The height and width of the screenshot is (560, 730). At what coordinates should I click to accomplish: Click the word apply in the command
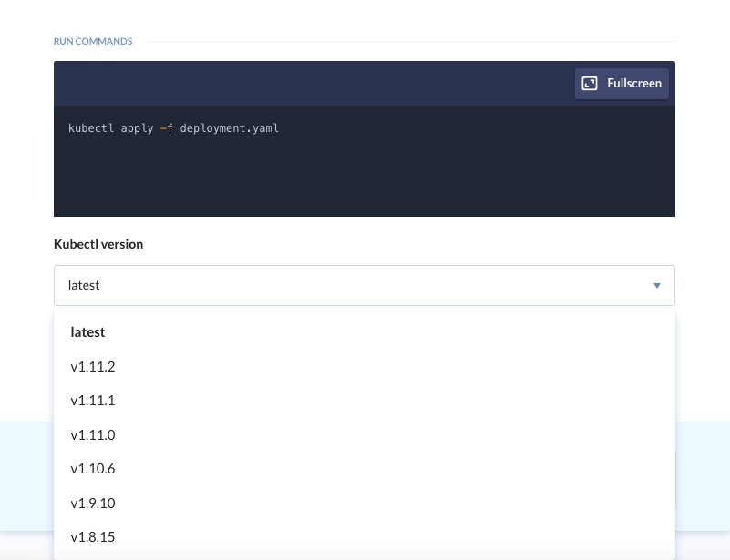pyautogui.click(x=138, y=128)
